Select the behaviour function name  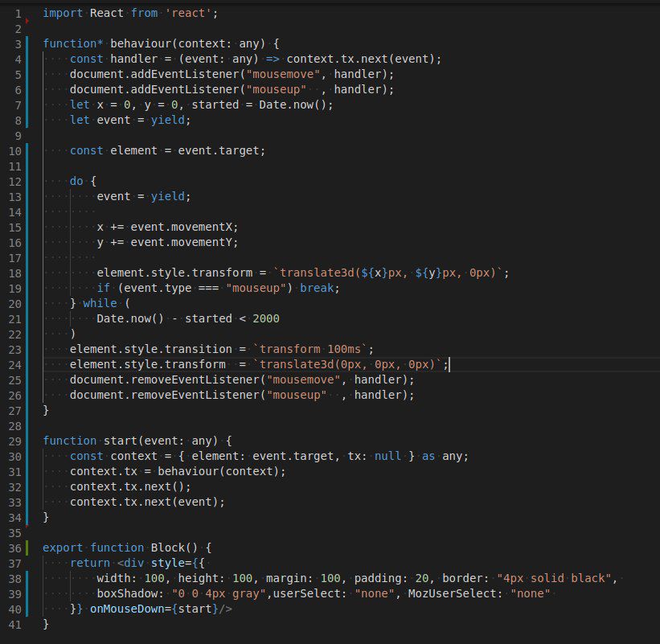pyautogui.click(x=141, y=43)
